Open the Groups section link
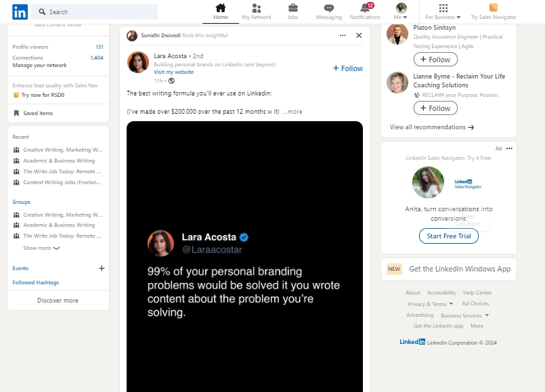 pos(21,202)
